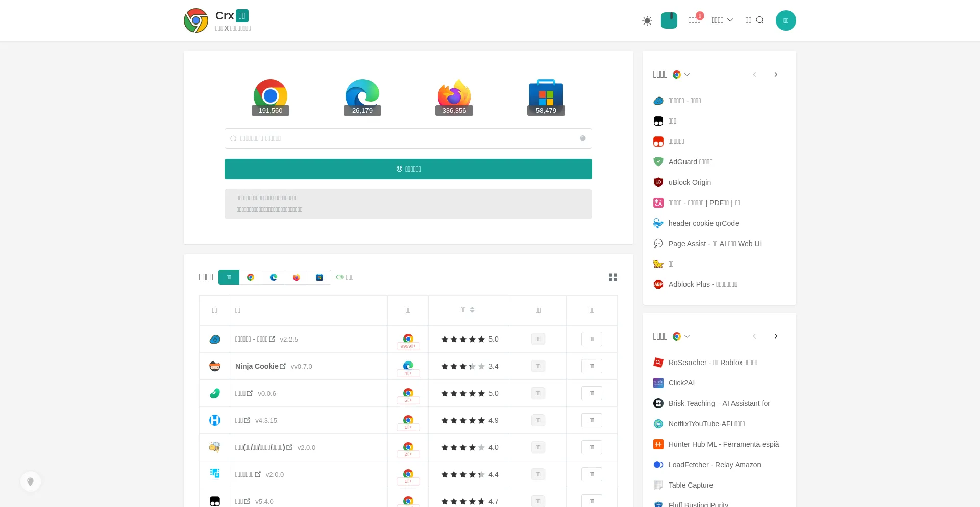
Task: Toggle the green switch beside the store filter tabs
Action: coord(340,277)
